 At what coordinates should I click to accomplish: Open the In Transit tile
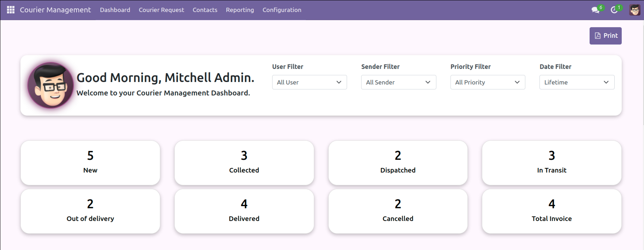[551, 163]
